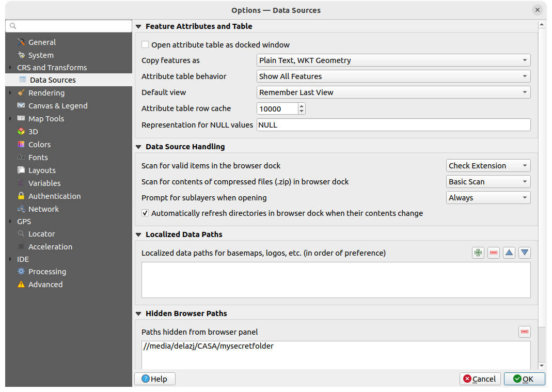The width and height of the screenshot is (552, 392).
Task: Open the Copy features as dropdown
Action: (x=393, y=60)
